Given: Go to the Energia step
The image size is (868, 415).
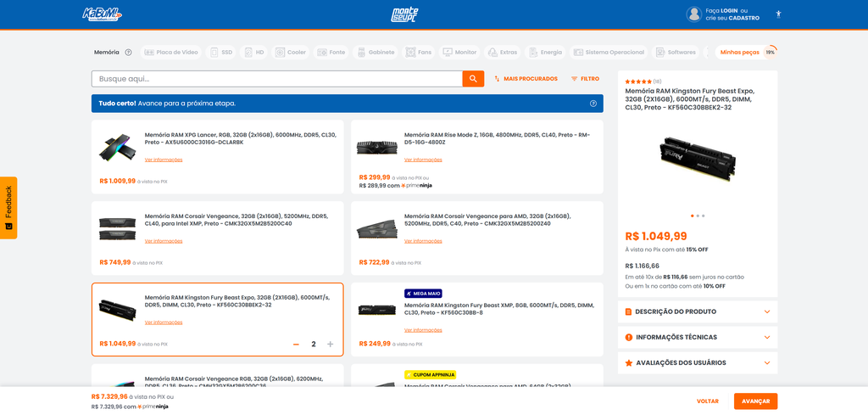Looking at the screenshot, I should click(x=545, y=52).
